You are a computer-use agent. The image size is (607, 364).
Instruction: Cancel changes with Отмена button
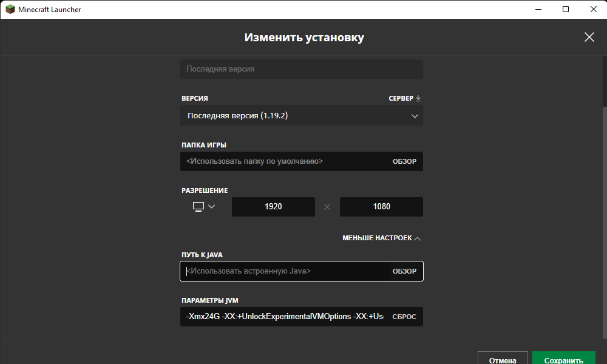click(503, 358)
